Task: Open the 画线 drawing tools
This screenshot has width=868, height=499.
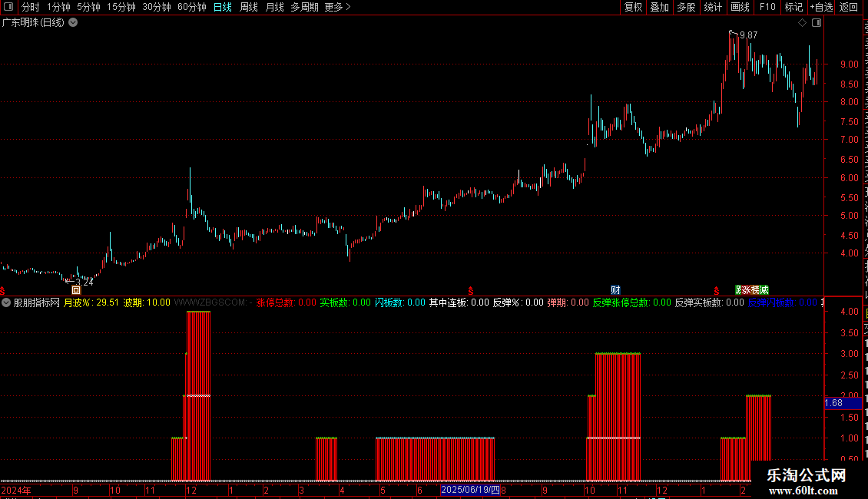Action: 740,7
